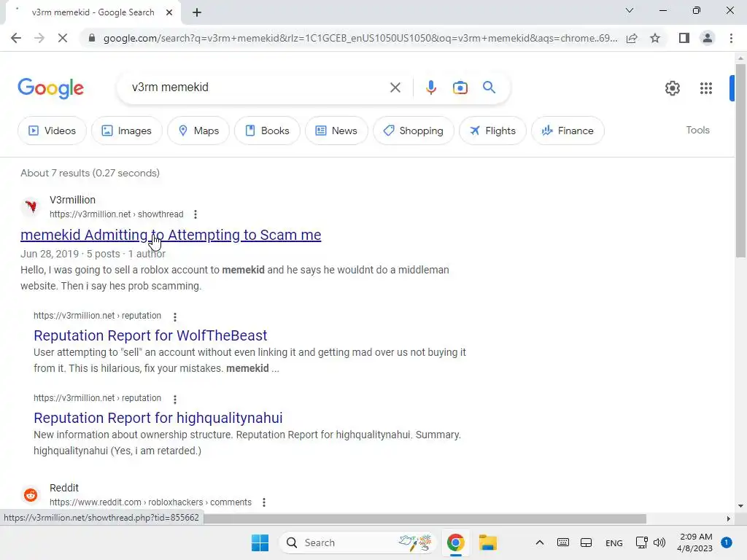Switch to Finance results
The height and width of the screenshot is (560, 747).
click(x=568, y=131)
